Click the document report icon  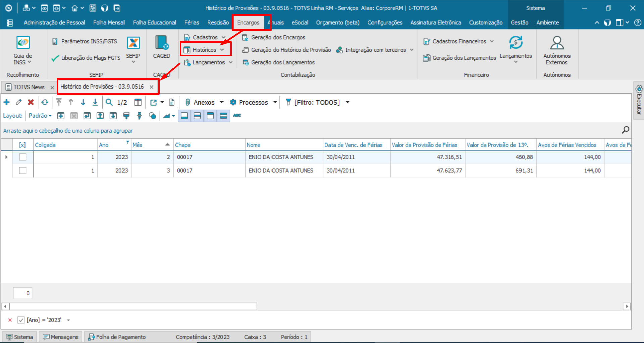[x=171, y=102]
